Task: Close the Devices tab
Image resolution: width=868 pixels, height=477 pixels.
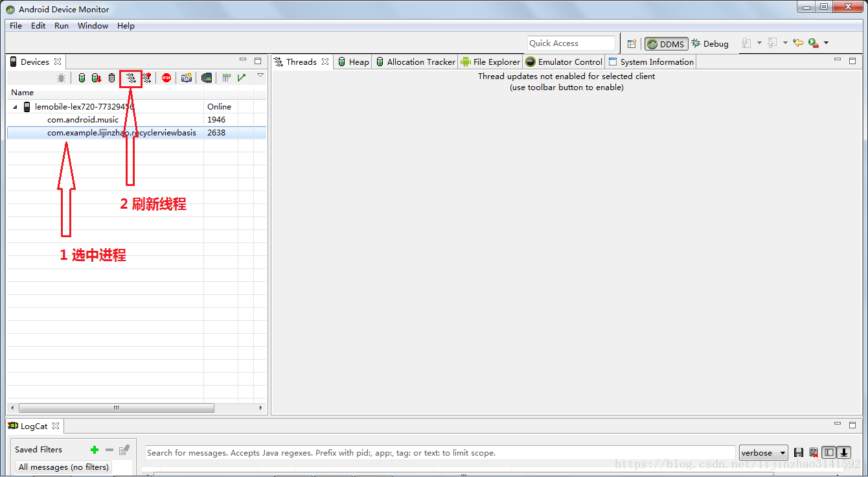Action: [x=58, y=62]
